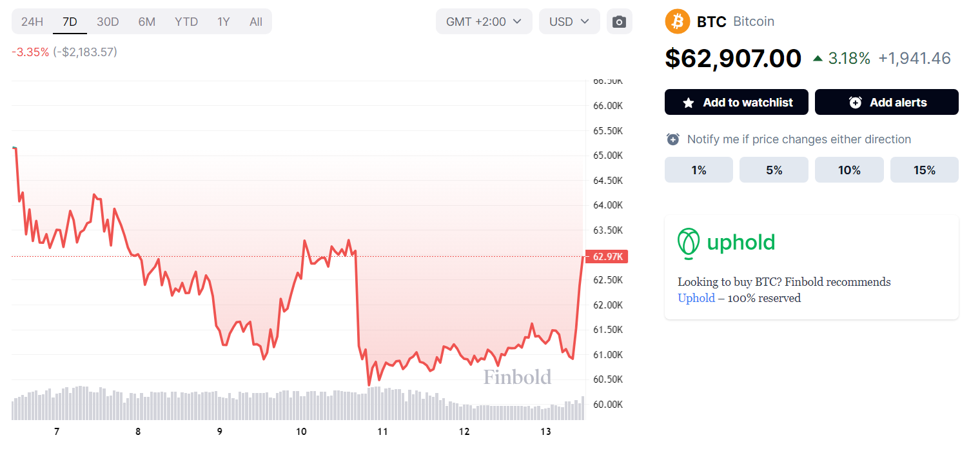Image resolution: width=980 pixels, height=453 pixels.
Task: Select the 1% price change alert
Action: tap(698, 170)
